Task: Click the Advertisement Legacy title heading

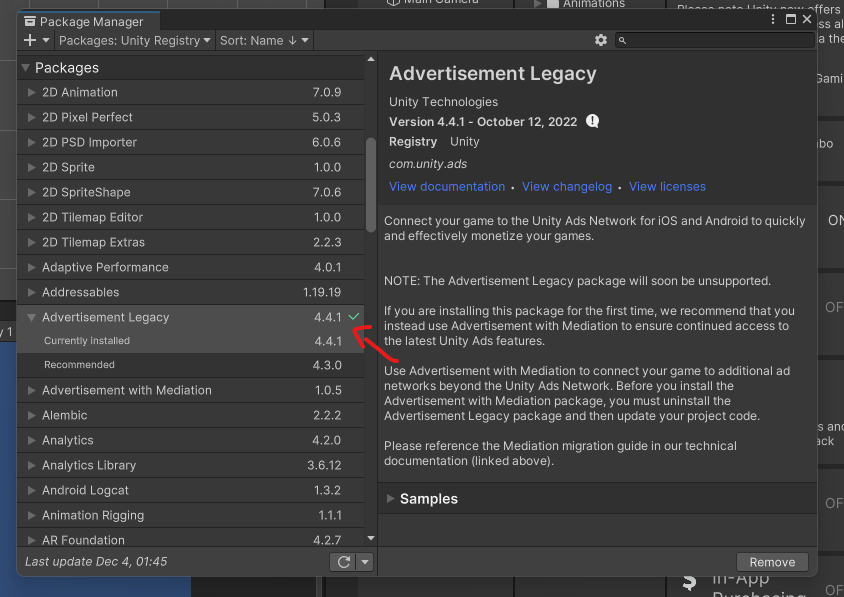Action: [x=493, y=74]
